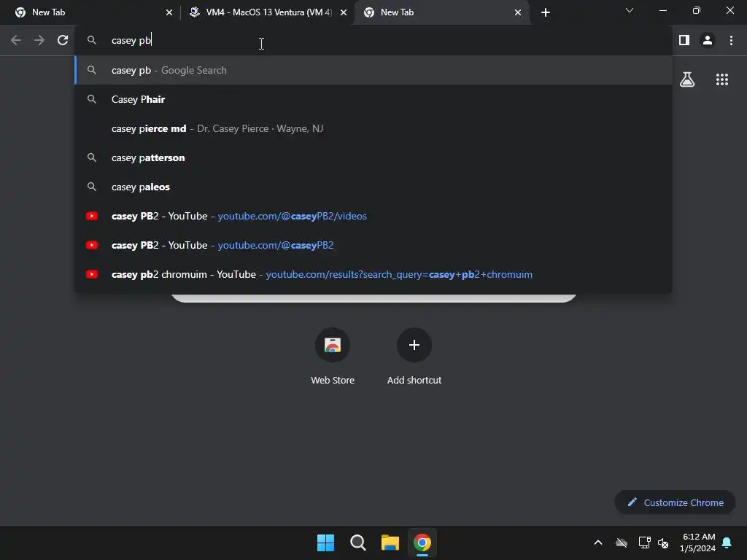Screen dimensions: 747x560
Task: Open the tab search chevron
Action: coord(630,10)
